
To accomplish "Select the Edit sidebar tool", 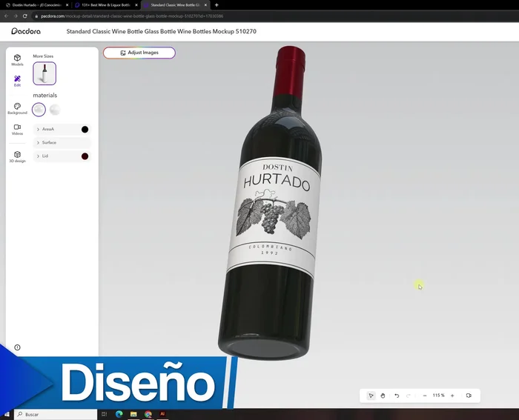I will click(17, 81).
